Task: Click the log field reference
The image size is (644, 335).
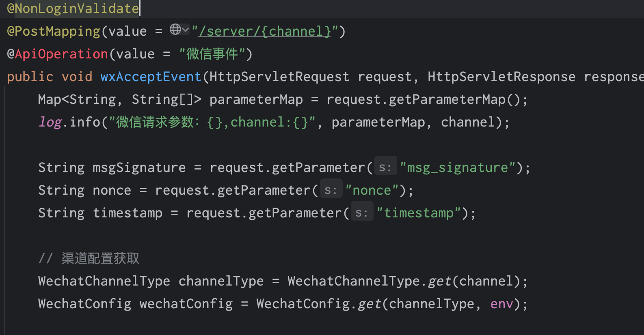Action: [x=50, y=122]
